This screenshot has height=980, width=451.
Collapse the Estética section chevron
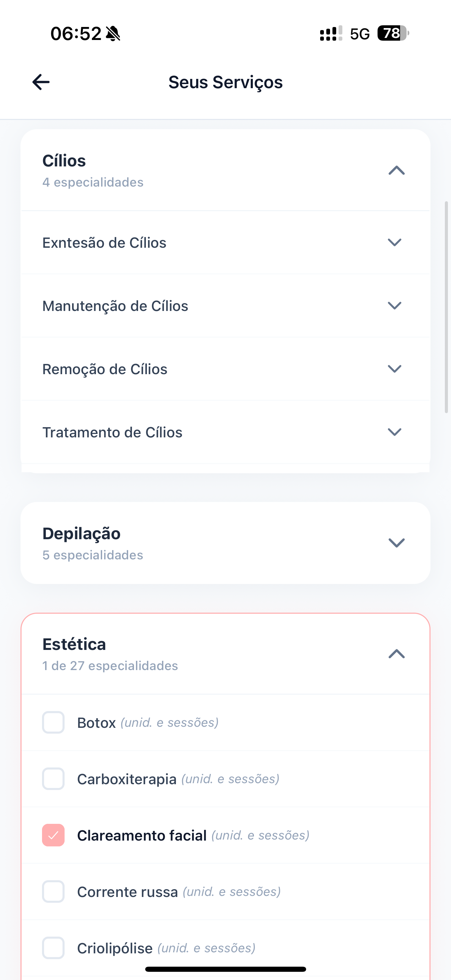pyautogui.click(x=396, y=654)
